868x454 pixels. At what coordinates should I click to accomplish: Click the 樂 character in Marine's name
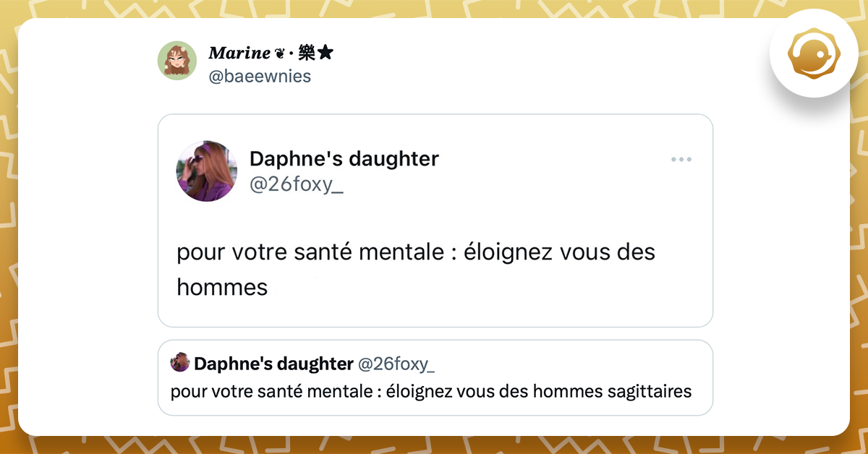(307, 51)
